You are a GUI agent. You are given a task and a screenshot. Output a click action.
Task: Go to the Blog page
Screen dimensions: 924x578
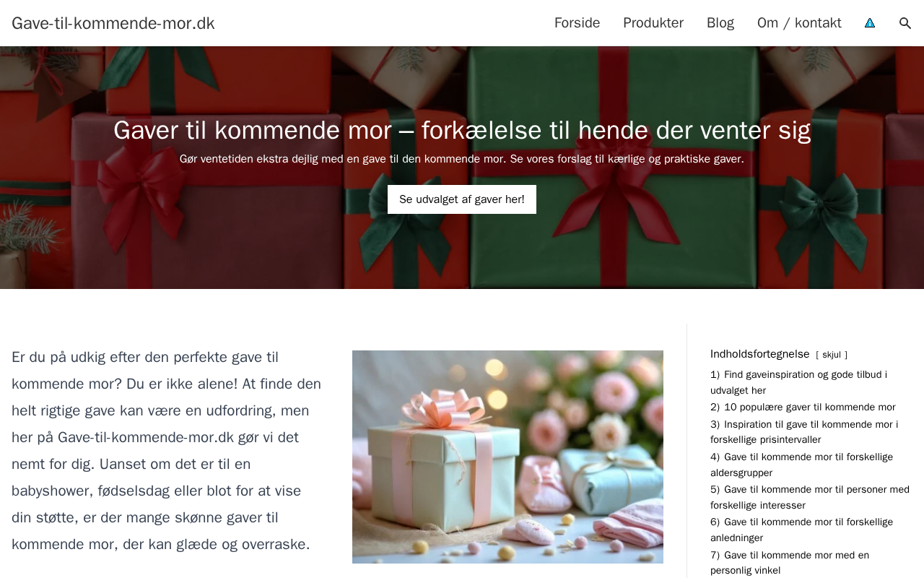coord(720,23)
